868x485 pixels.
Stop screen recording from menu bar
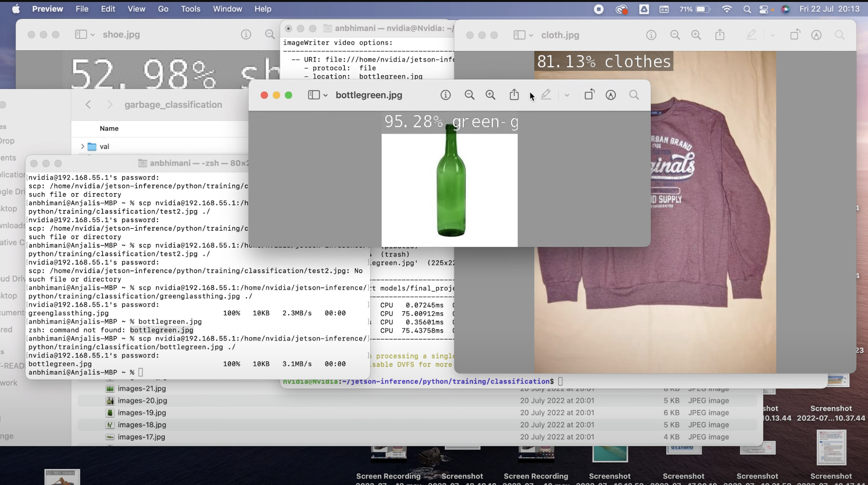(599, 9)
